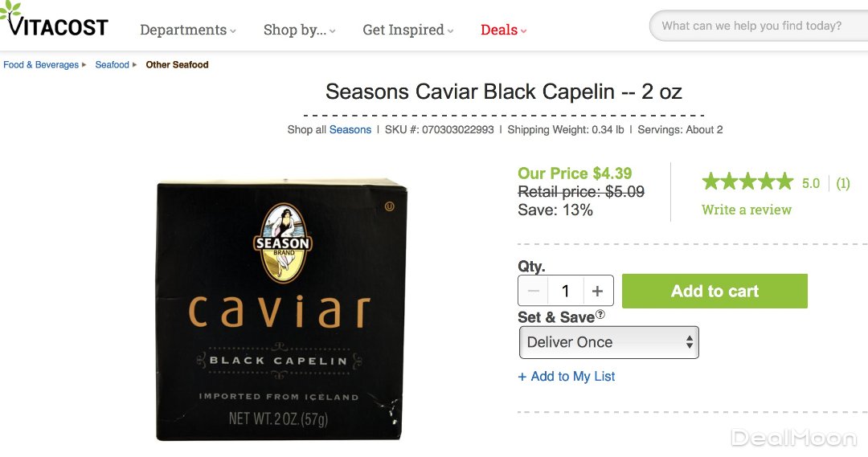Go to the Seafood breadcrumb
The height and width of the screenshot is (457, 868).
112,65
